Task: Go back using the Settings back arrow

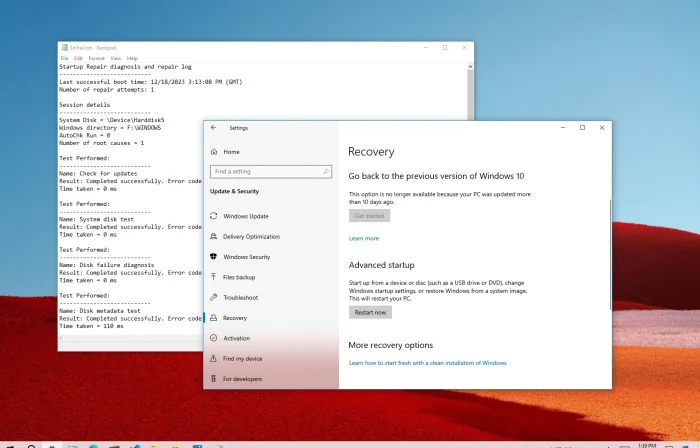Action: (213, 128)
